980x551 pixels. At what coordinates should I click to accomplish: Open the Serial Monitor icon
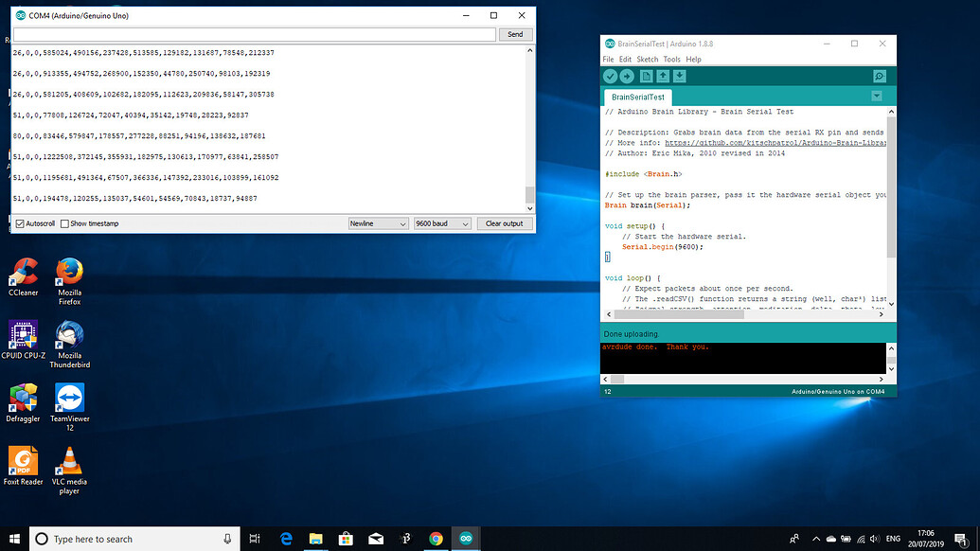pyautogui.click(x=879, y=77)
